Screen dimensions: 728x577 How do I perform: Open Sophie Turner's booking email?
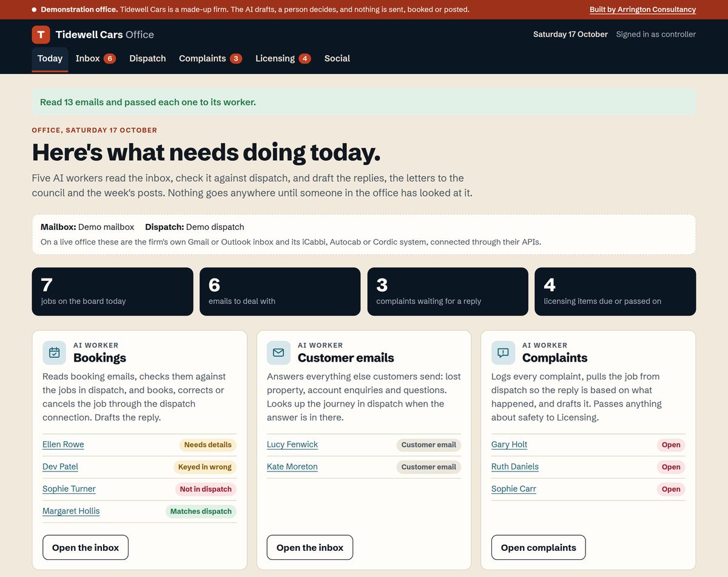point(69,489)
